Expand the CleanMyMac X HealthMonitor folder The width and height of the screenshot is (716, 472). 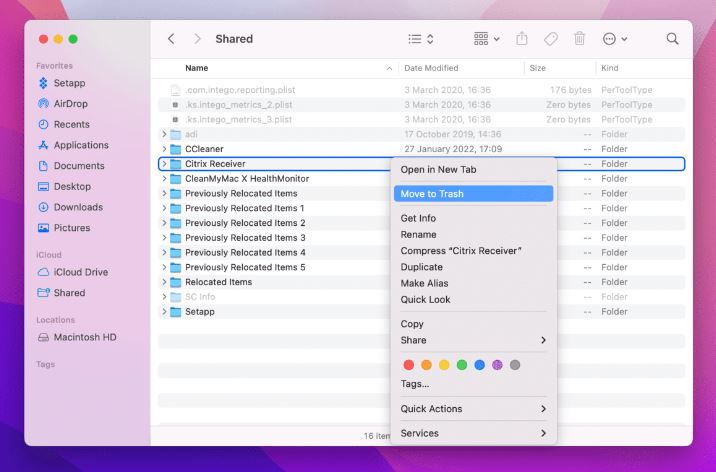pos(164,178)
